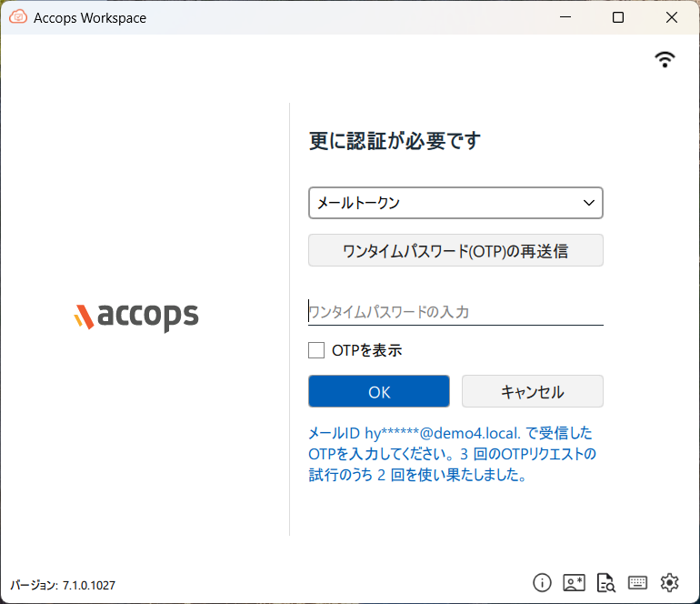Open settings via the gear icon
The height and width of the screenshot is (604, 700).
[670, 582]
